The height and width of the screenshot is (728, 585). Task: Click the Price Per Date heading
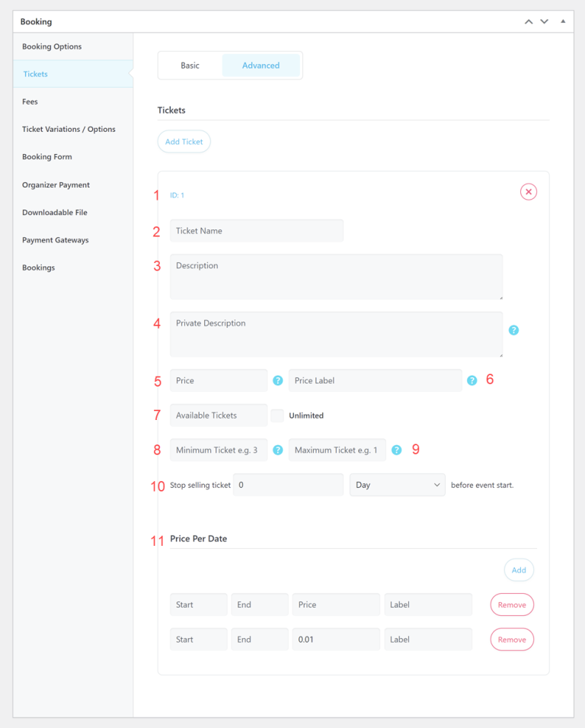(199, 539)
